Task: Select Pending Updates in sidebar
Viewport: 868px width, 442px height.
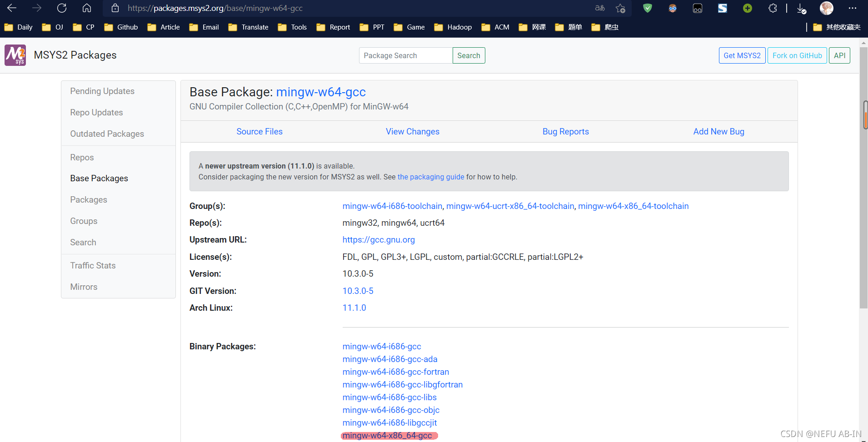Action: coord(102,91)
